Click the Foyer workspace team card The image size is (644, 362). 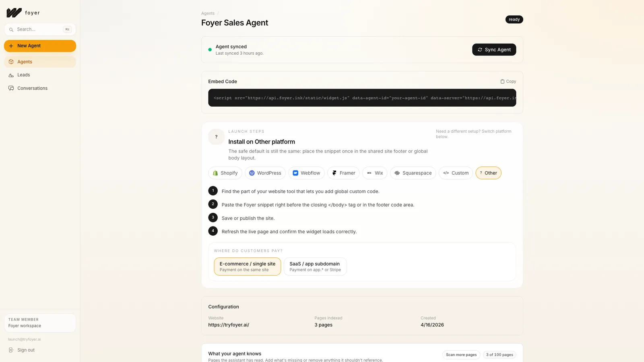(x=40, y=323)
